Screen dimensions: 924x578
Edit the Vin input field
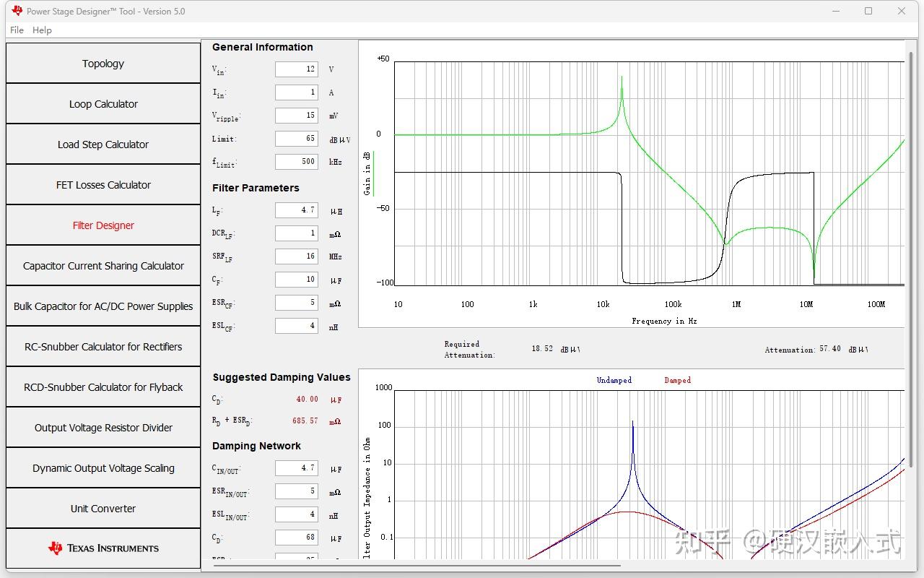tap(297, 69)
